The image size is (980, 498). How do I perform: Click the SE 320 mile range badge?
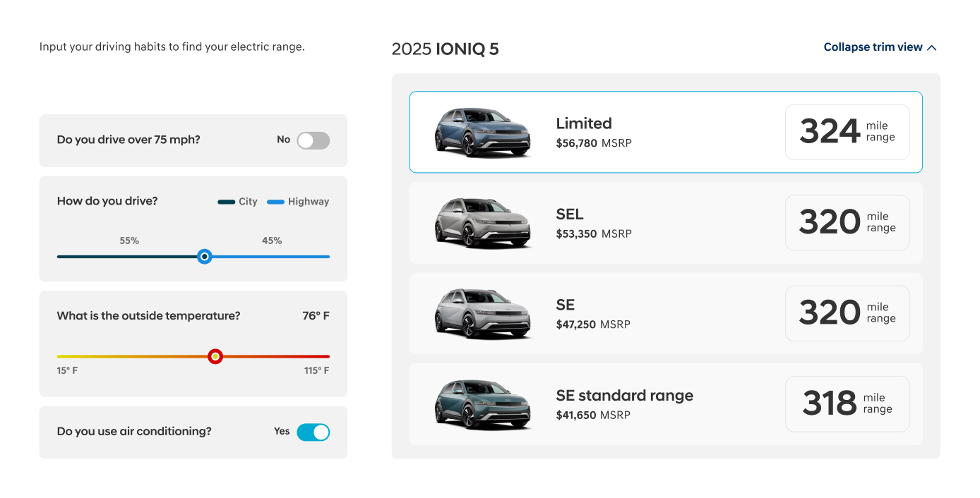tap(847, 313)
